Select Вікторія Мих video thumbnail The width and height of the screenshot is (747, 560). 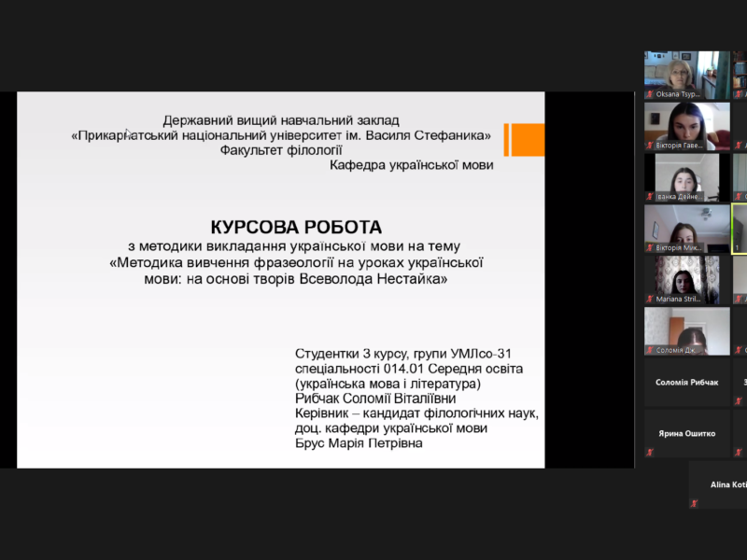[x=686, y=225]
